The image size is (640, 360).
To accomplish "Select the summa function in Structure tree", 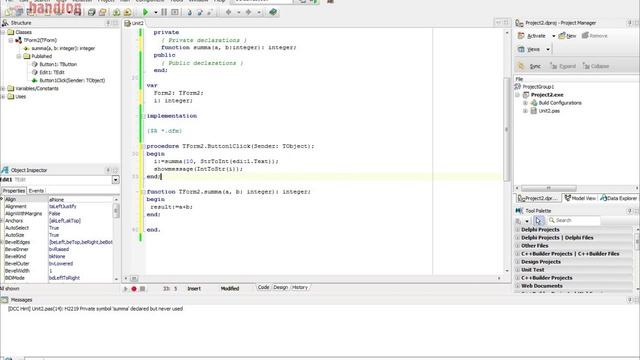I will pos(63,48).
